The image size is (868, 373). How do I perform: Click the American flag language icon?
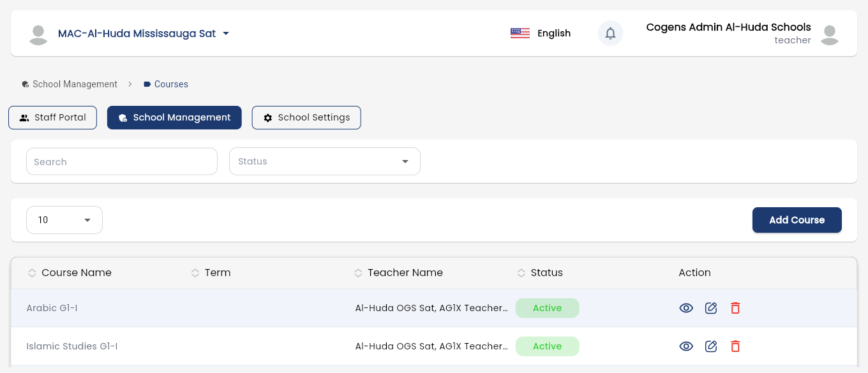[520, 33]
